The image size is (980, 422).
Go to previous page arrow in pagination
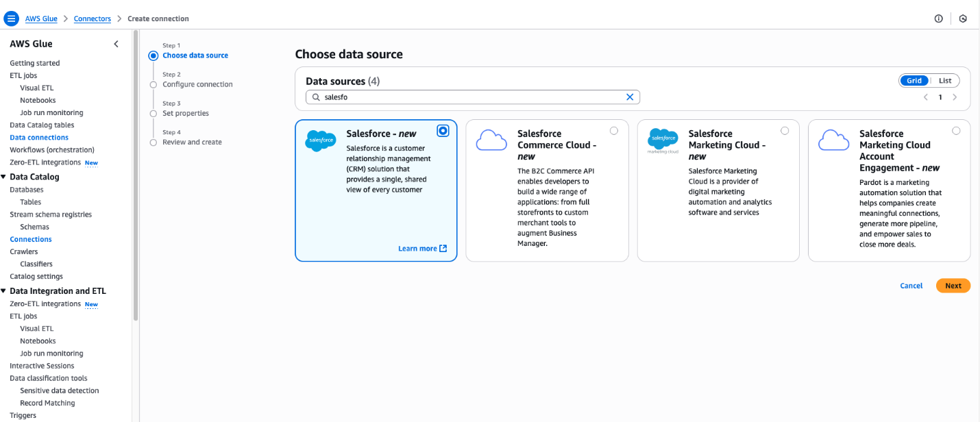tap(926, 97)
